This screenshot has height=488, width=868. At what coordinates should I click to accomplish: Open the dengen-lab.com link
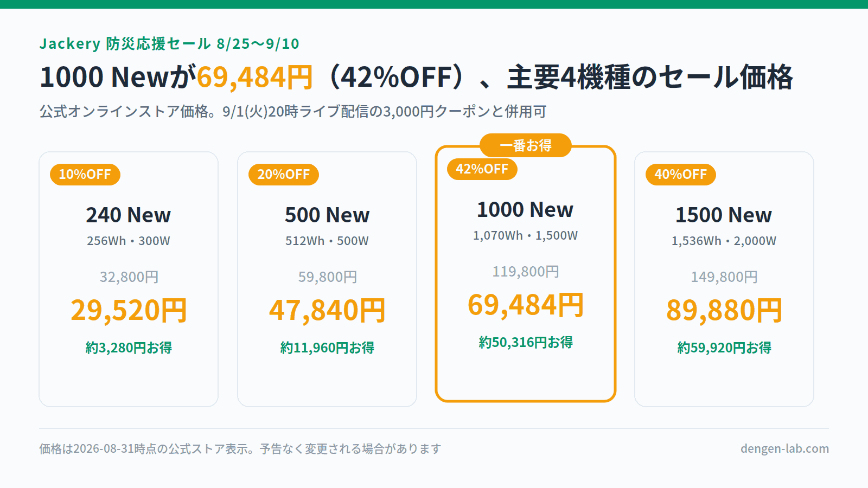[x=784, y=449]
